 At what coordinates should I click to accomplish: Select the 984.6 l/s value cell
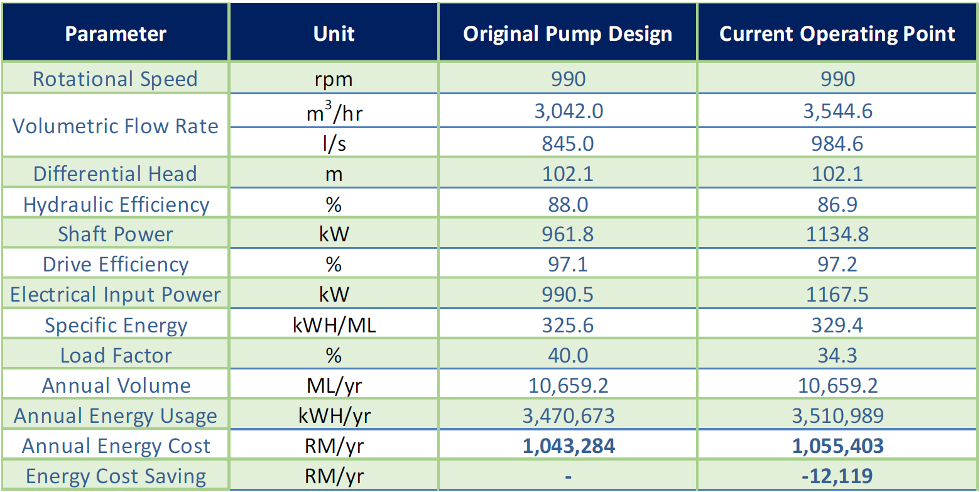837,144
